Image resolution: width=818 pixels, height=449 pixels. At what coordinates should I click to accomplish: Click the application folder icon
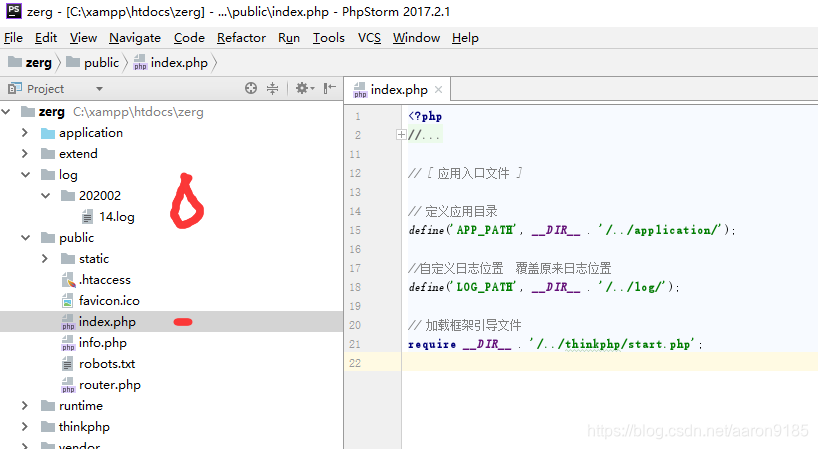click(x=48, y=133)
